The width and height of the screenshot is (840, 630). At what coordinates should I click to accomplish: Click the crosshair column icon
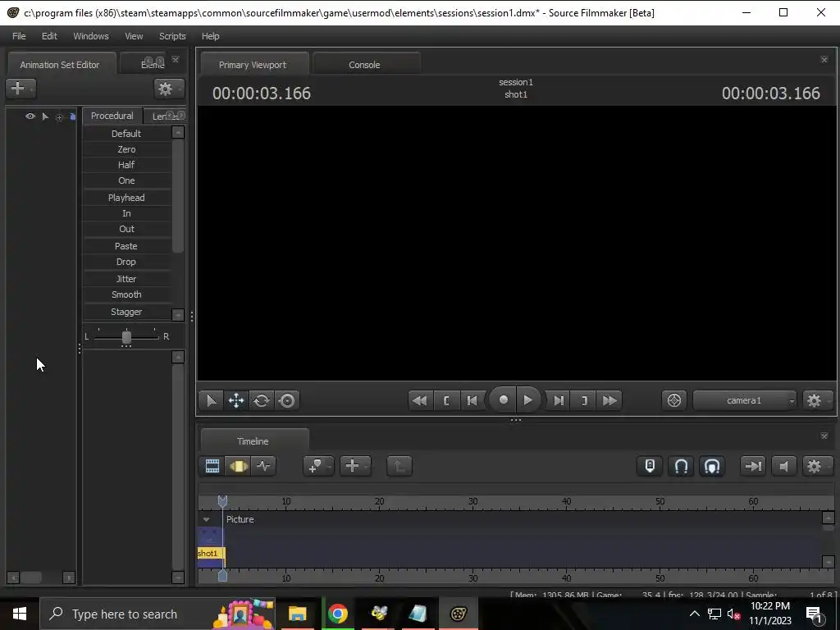(59, 116)
